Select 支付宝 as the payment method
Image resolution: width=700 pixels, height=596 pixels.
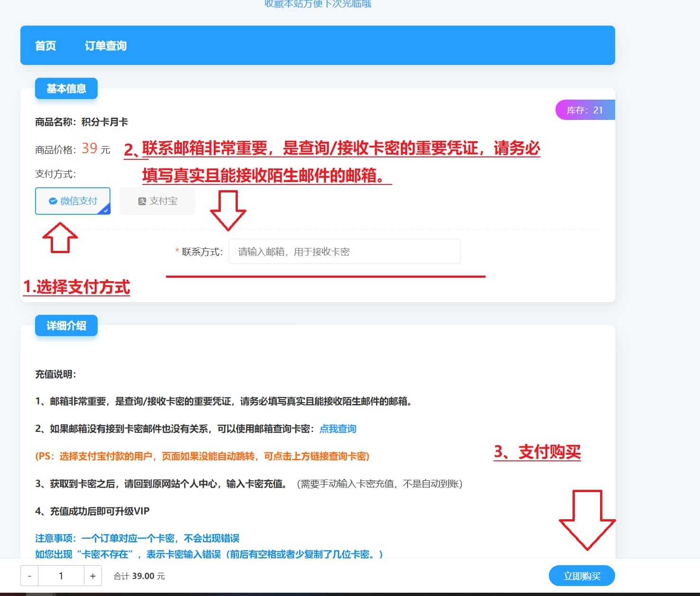[157, 201]
